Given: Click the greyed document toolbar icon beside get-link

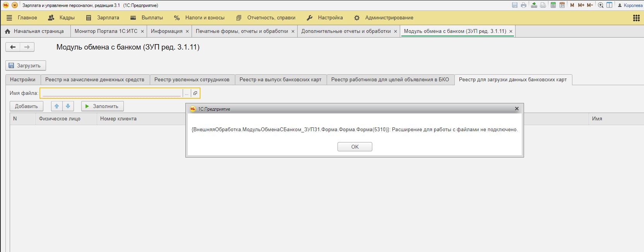Looking at the screenshot, I should (543, 5).
